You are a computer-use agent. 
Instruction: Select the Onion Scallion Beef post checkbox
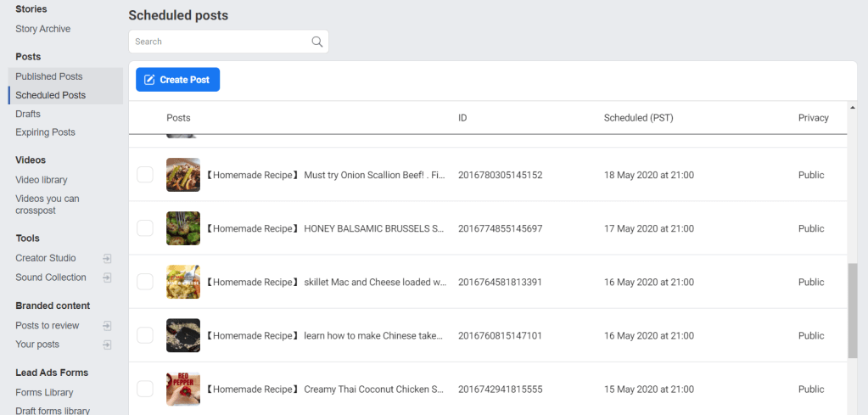click(145, 175)
